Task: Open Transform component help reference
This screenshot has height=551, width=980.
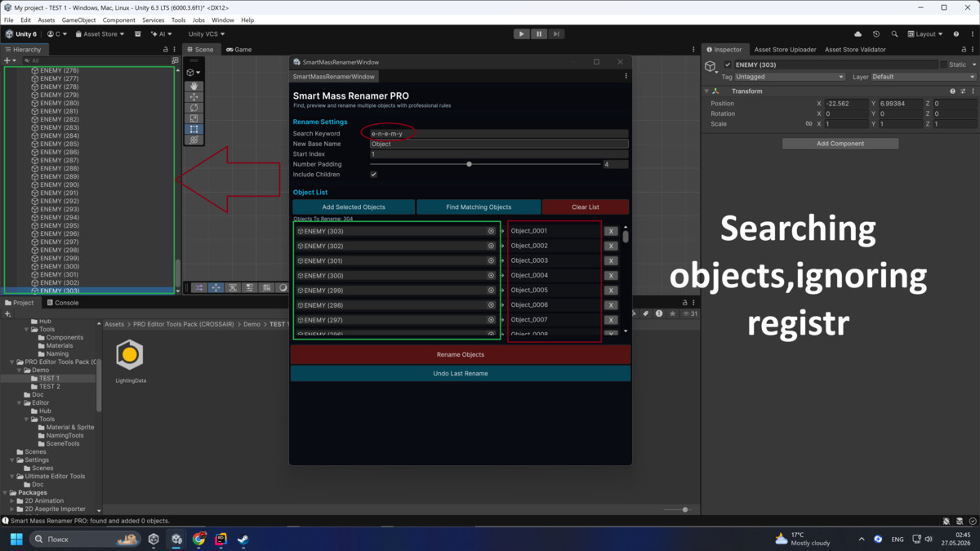Action: pos(952,91)
